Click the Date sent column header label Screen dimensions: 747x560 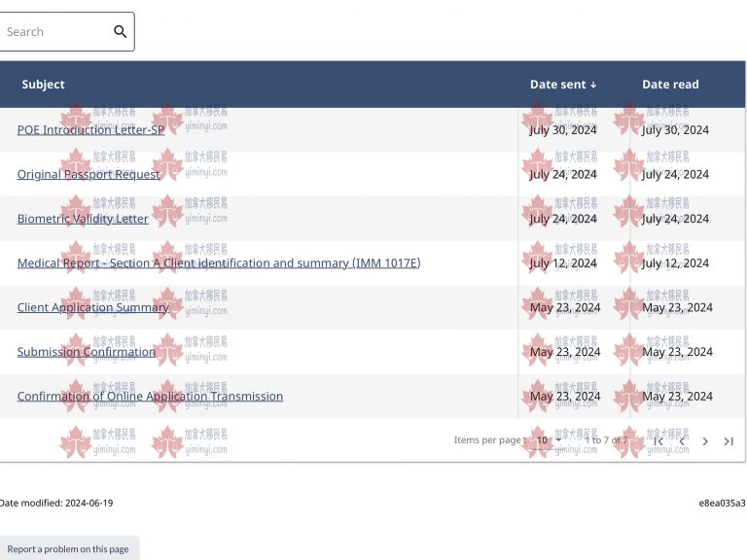click(x=557, y=85)
